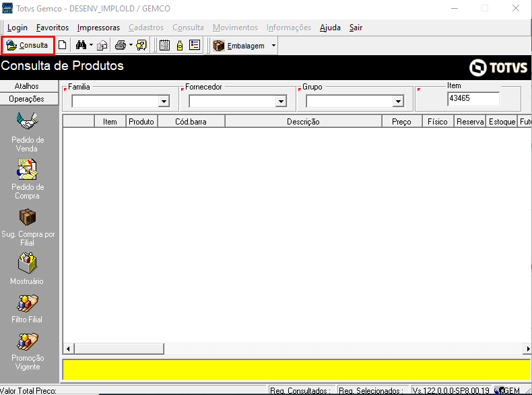Open Sug. Compra por Filial box icon
The height and width of the screenshot is (395, 532).
click(x=28, y=217)
